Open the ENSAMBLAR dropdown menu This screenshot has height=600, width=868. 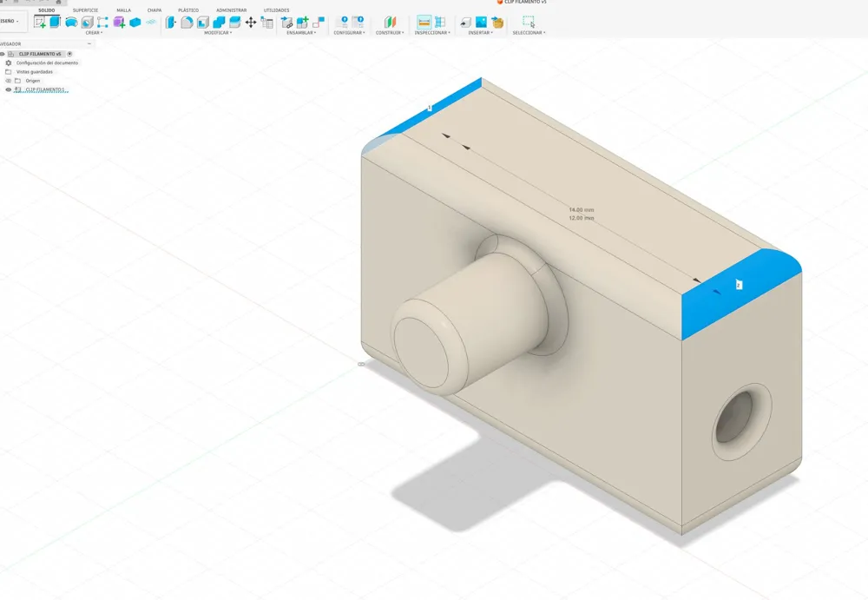click(x=301, y=33)
